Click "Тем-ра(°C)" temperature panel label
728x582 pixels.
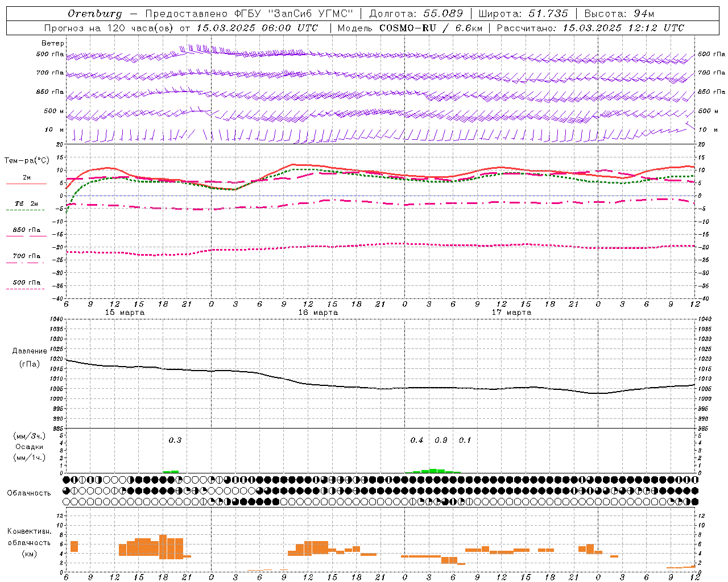click(27, 161)
